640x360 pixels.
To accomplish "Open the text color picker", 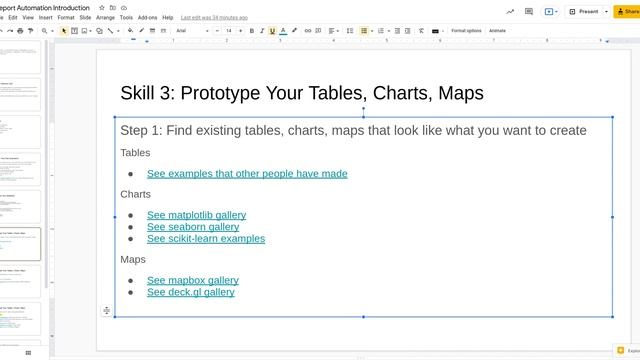I will (x=283, y=31).
